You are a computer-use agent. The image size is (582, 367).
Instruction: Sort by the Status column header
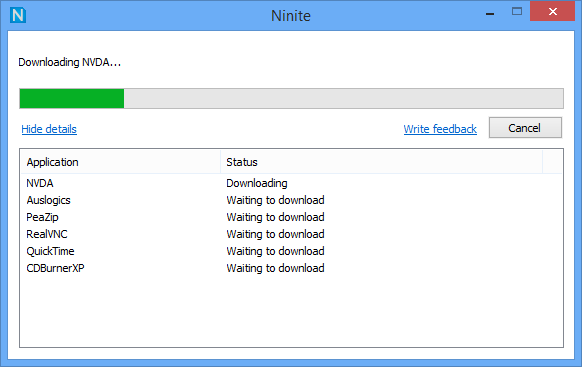point(382,162)
